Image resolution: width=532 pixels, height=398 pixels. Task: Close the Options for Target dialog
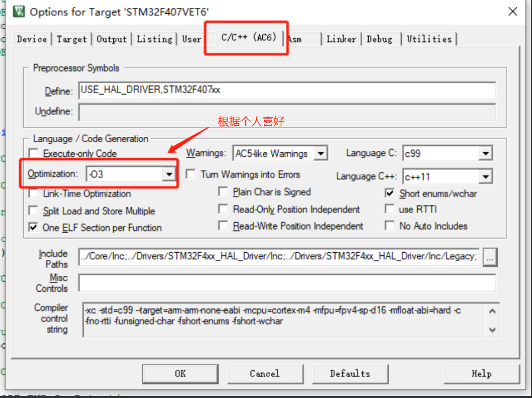coord(513,12)
